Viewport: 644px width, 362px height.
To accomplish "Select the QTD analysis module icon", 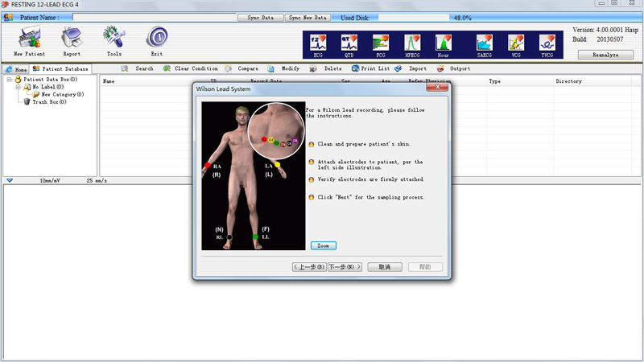I will [x=349, y=43].
